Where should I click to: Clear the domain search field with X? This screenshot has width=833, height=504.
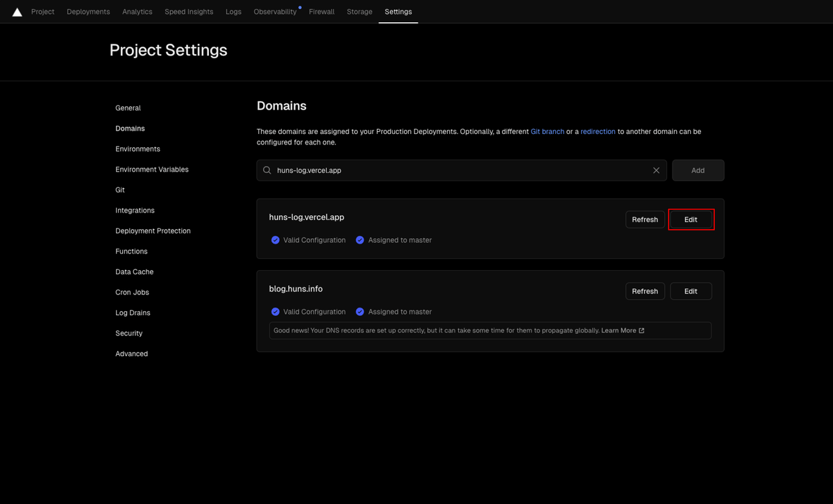656,170
